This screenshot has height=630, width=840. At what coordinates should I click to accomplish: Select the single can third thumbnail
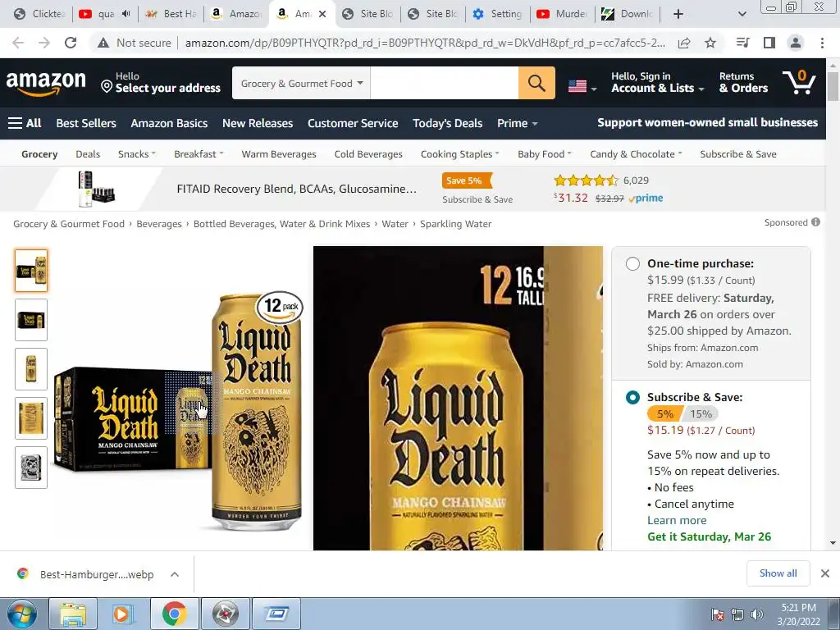click(x=31, y=369)
